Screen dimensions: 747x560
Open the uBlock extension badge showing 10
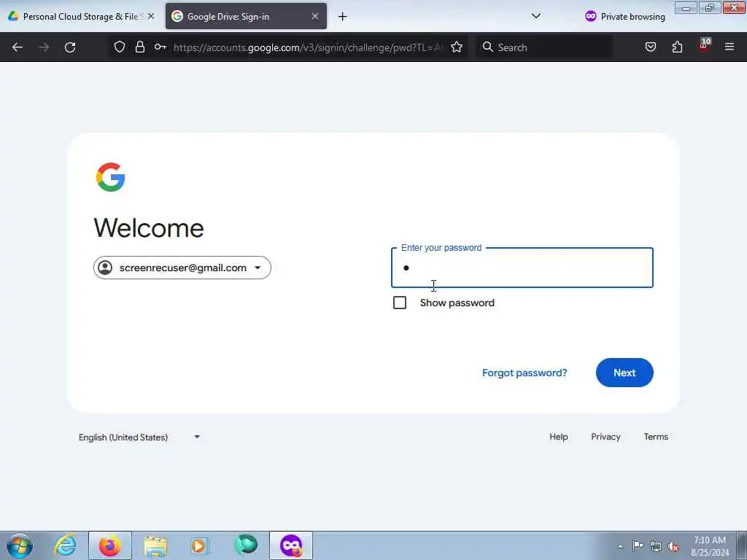point(704,45)
